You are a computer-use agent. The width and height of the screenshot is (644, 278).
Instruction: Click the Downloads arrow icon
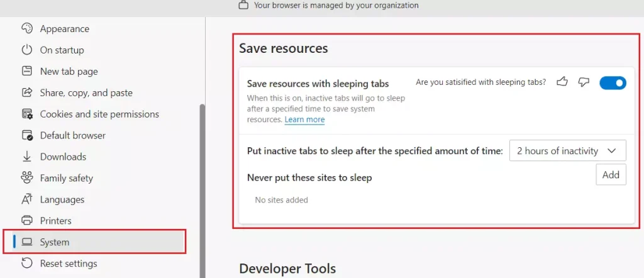[26, 157]
